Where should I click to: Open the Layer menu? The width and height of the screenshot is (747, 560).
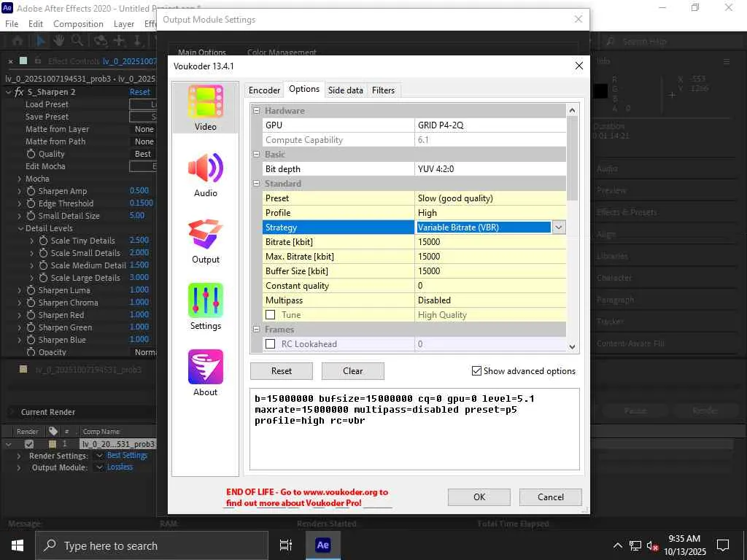[x=124, y=24]
